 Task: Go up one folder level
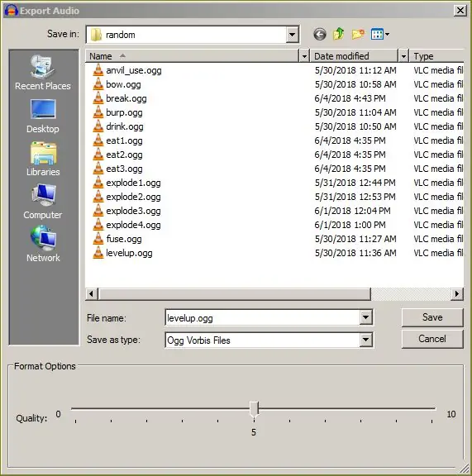coord(339,34)
